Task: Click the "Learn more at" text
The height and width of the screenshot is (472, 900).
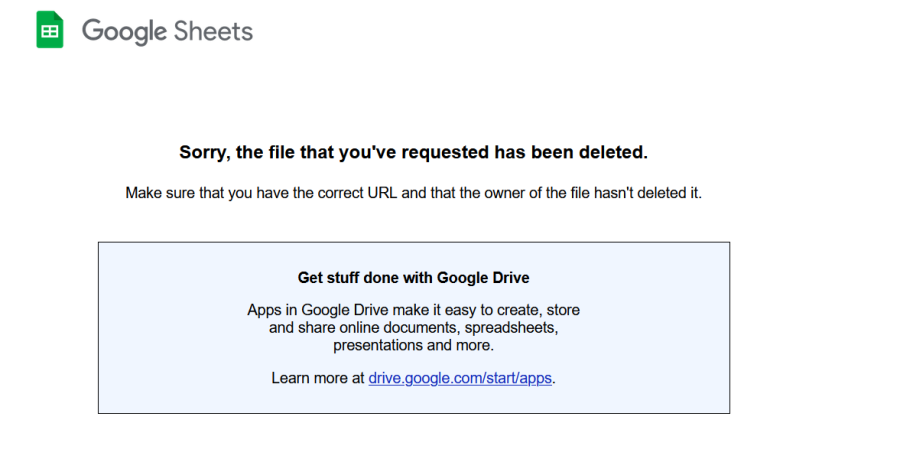Action: [318, 378]
